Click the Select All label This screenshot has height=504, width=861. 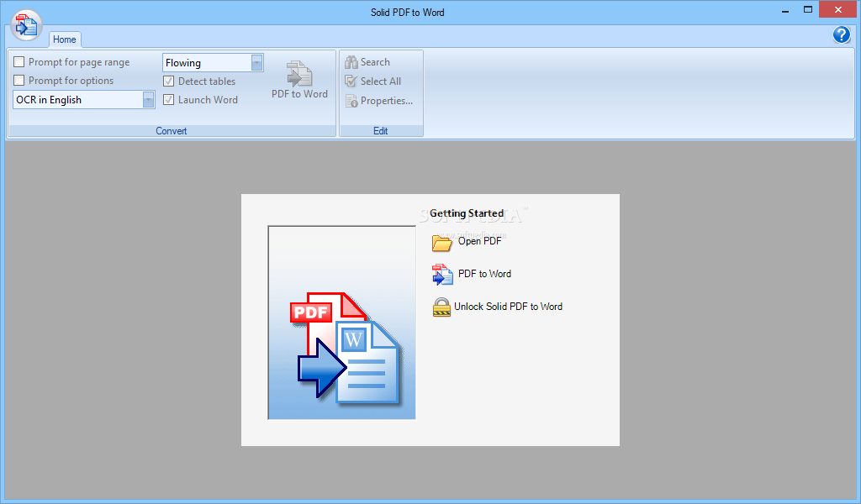381,81
